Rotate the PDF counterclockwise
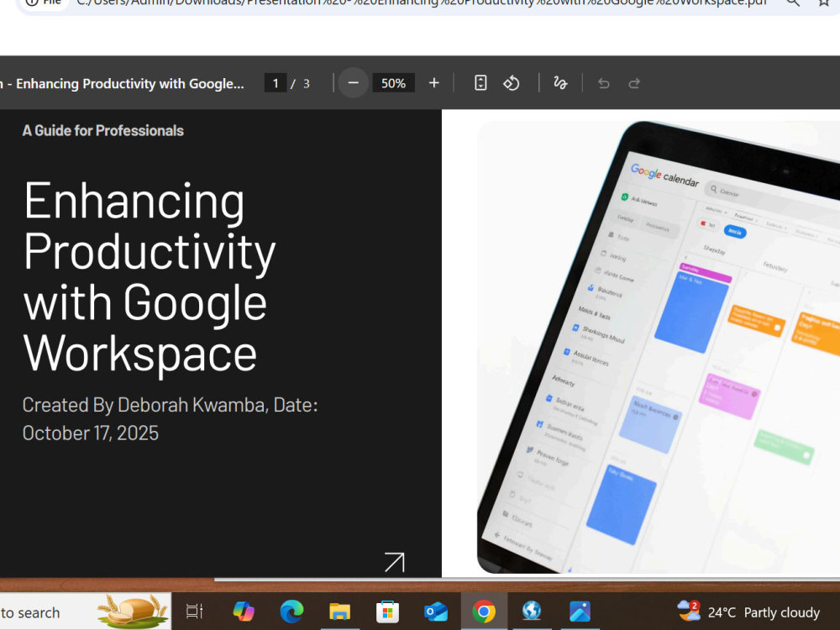840x630 pixels. (x=511, y=83)
